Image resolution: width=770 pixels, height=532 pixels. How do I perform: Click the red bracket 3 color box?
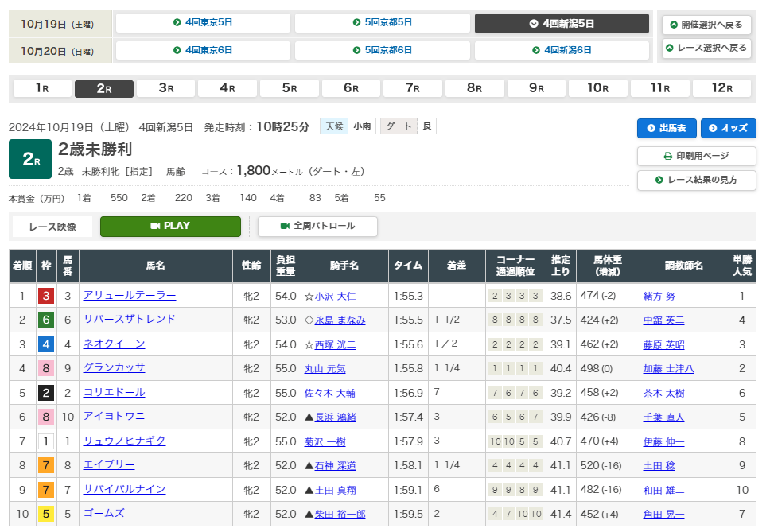46,296
